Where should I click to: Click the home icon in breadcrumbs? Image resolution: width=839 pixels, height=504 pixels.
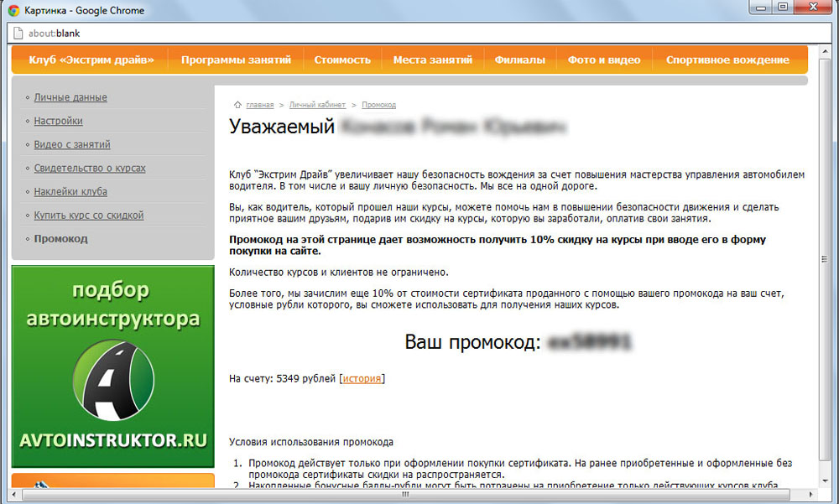(237, 105)
